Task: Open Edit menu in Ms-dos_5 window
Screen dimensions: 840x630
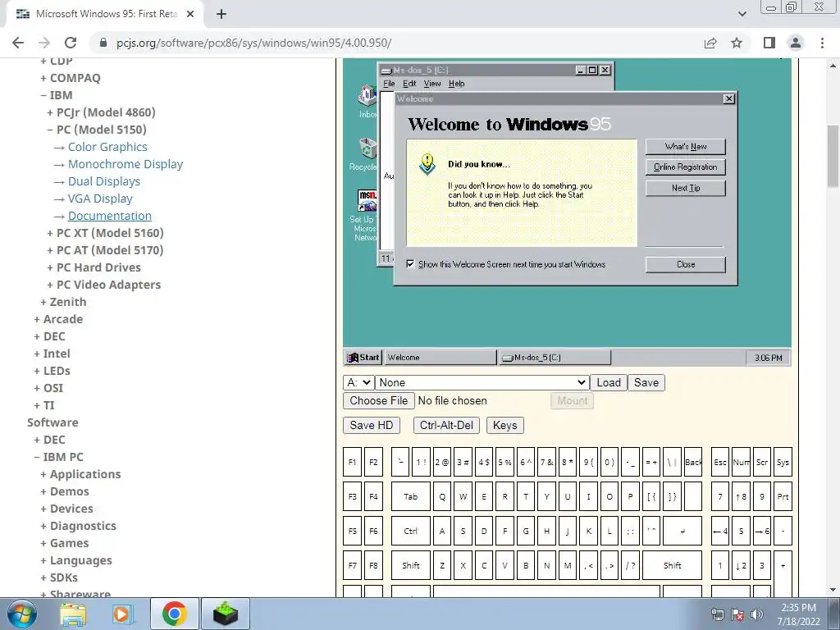Action: [409, 84]
